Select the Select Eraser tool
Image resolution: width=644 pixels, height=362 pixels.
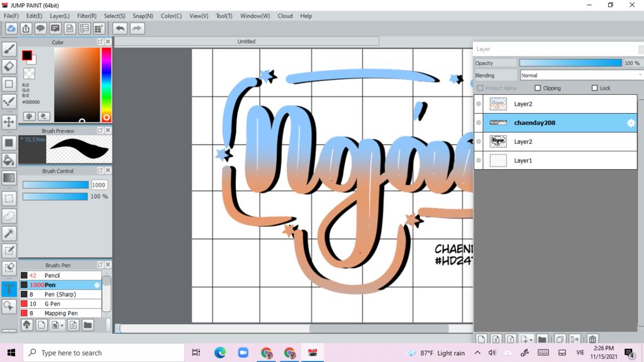coord(9,268)
